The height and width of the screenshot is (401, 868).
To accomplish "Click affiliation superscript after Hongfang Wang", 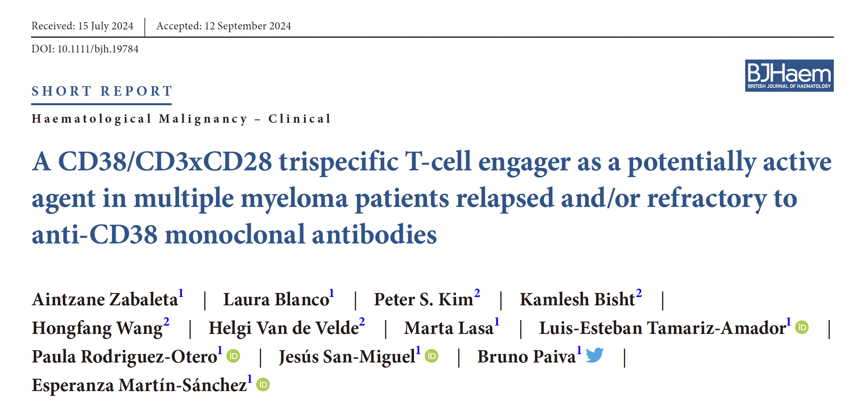I will coord(166,322).
